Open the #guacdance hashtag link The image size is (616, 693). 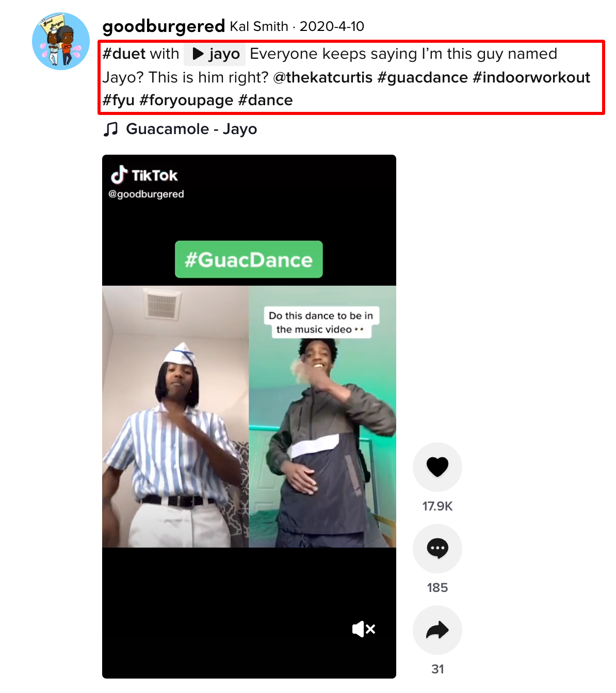423,77
